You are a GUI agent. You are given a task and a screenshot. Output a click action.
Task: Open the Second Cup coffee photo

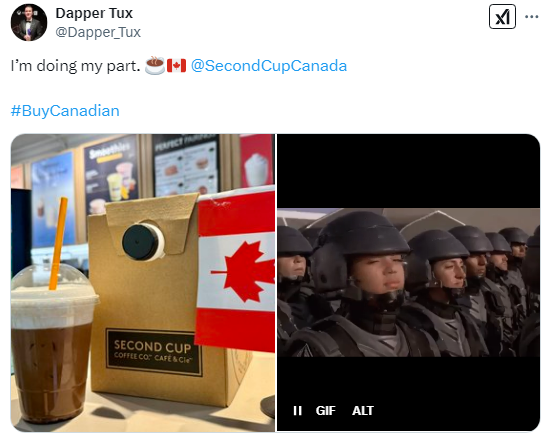tap(143, 283)
